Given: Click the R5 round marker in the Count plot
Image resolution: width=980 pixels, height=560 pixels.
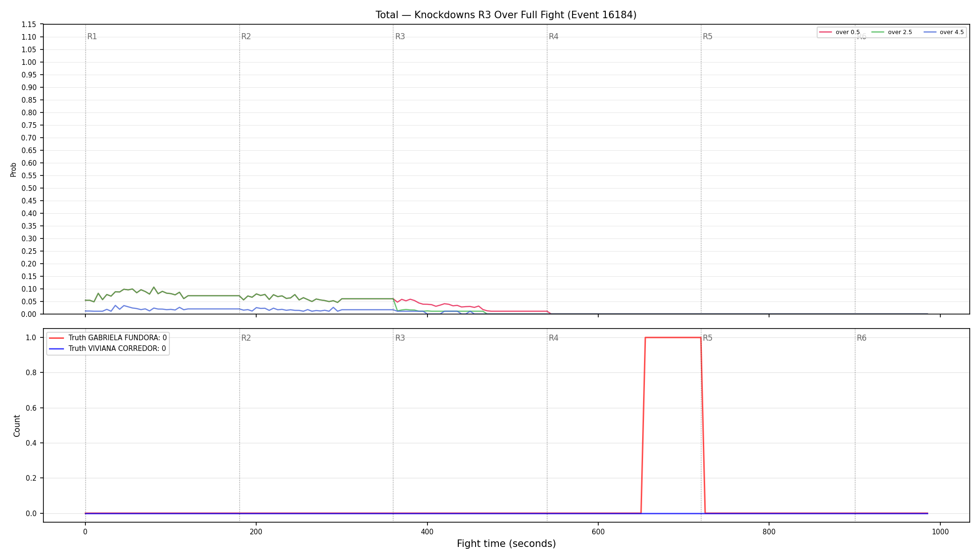Looking at the screenshot, I should click(x=707, y=338).
